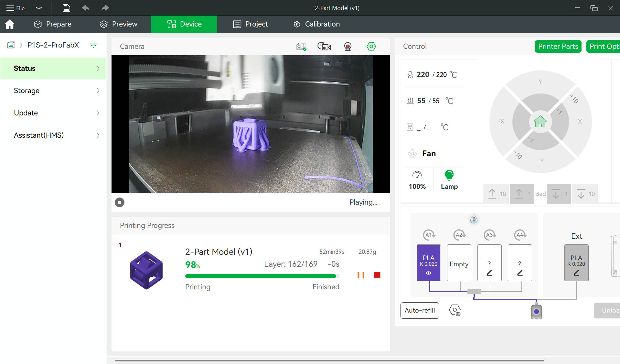This screenshot has height=364, width=620.
Task: Open the print speed 100% selector
Action: pyautogui.click(x=417, y=180)
